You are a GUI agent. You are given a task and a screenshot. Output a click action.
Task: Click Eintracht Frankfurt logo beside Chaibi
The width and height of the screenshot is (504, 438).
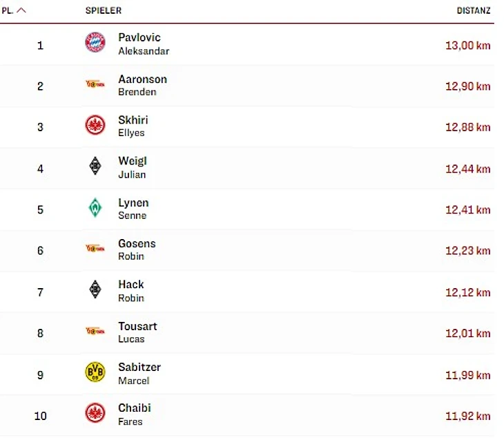[x=95, y=413]
